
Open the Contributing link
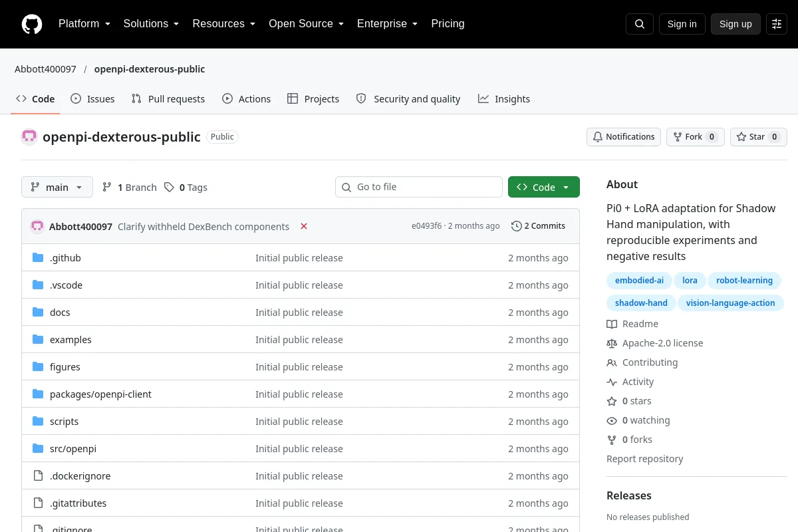coord(642,362)
